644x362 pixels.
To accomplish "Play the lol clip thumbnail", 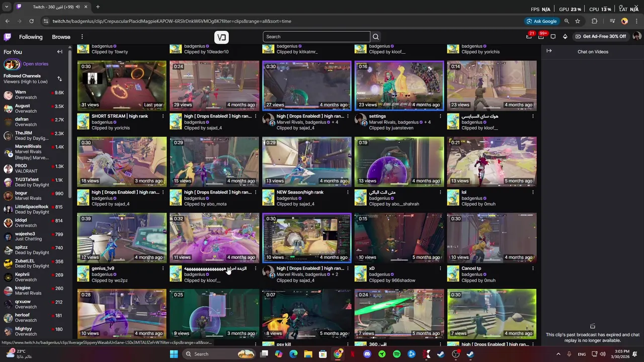I will [492, 161].
